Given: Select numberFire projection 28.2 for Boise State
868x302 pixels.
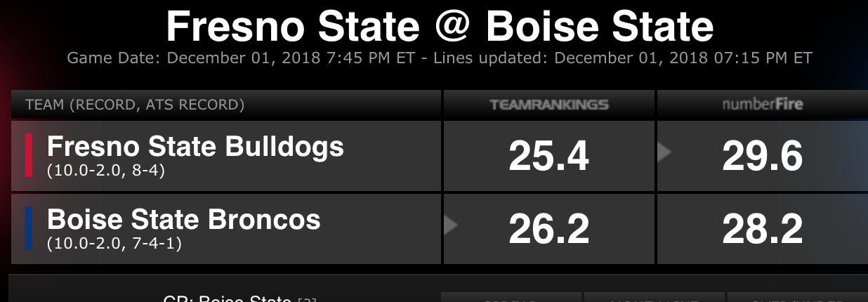Looking at the screenshot, I should coord(762,229).
